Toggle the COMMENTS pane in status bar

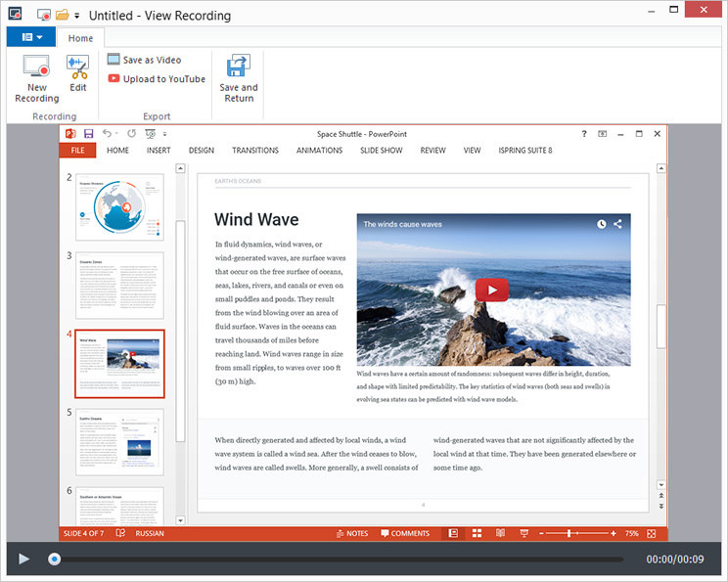tap(405, 533)
